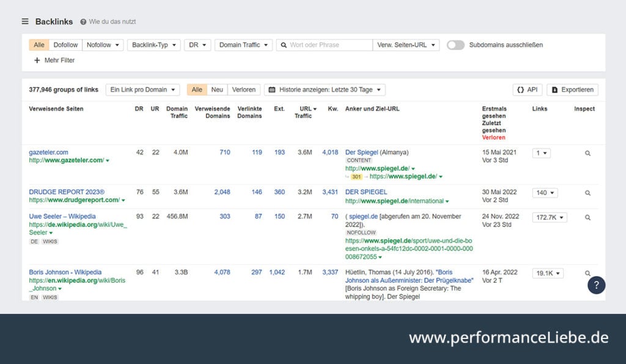This screenshot has width=626, height=364.
Task: Click the API button
Action: coord(527,90)
